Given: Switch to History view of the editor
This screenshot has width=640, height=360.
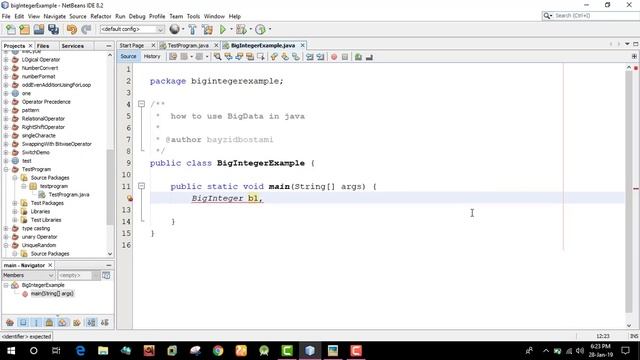Looking at the screenshot, I should [152, 56].
